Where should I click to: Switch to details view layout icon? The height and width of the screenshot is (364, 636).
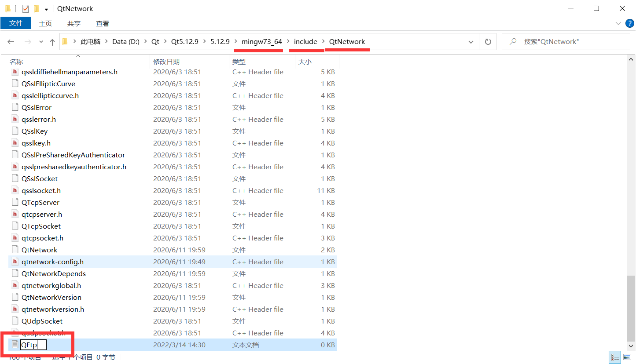(x=615, y=357)
